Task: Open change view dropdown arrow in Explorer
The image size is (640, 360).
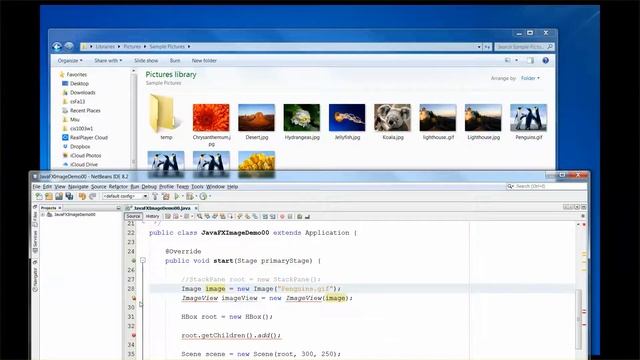Action: click(517, 60)
